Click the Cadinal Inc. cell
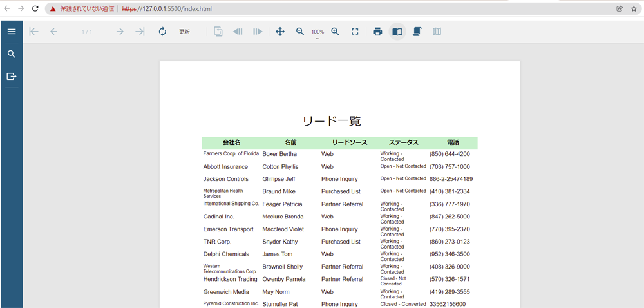This screenshot has width=644, height=308. click(218, 217)
